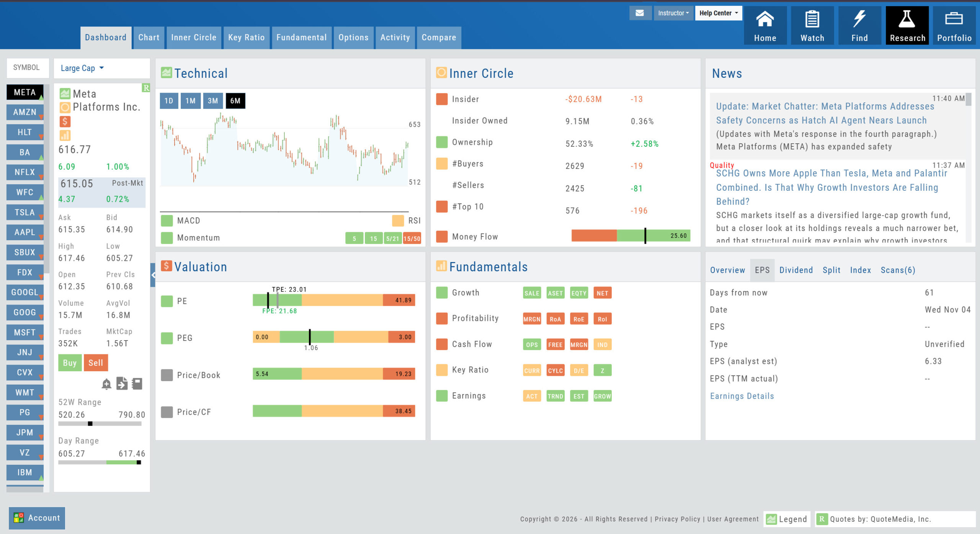Switch to the Compare tab
Viewport: 980px width, 534px height.
(439, 38)
